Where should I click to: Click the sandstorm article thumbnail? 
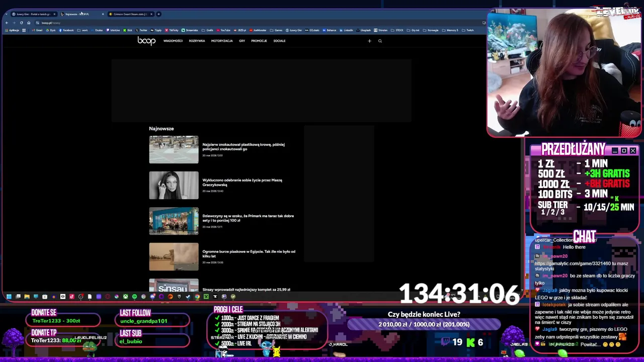(174, 256)
